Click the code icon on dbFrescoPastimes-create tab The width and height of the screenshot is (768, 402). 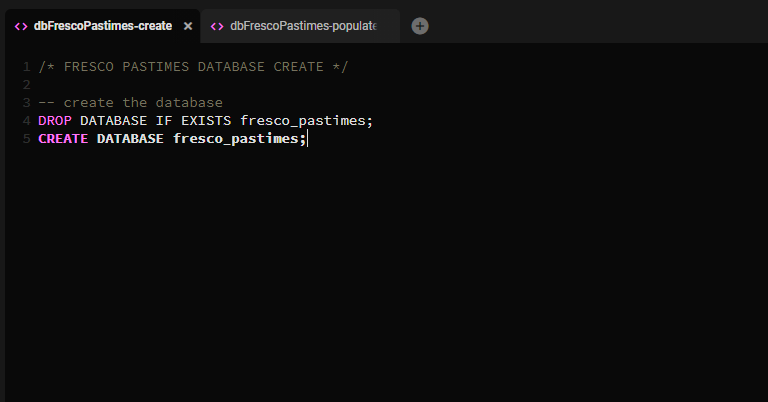point(21,26)
